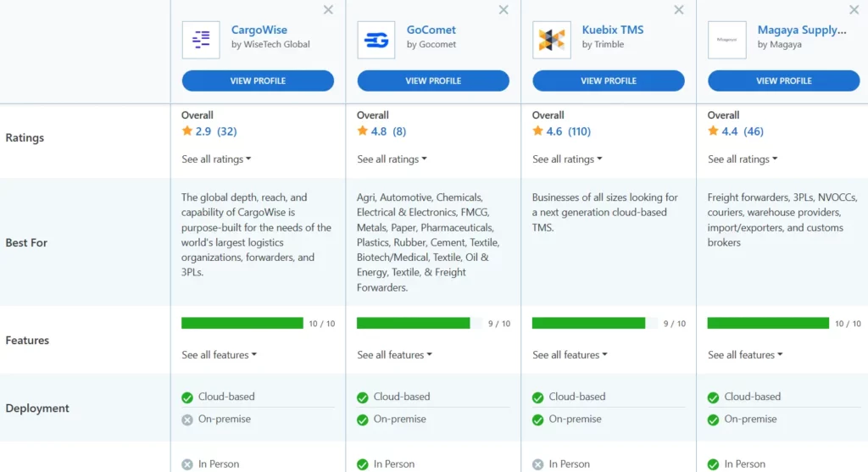Expand See all ratings for Magaya
The height and width of the screenshot is (472, 868).
(x=743, y=159)
